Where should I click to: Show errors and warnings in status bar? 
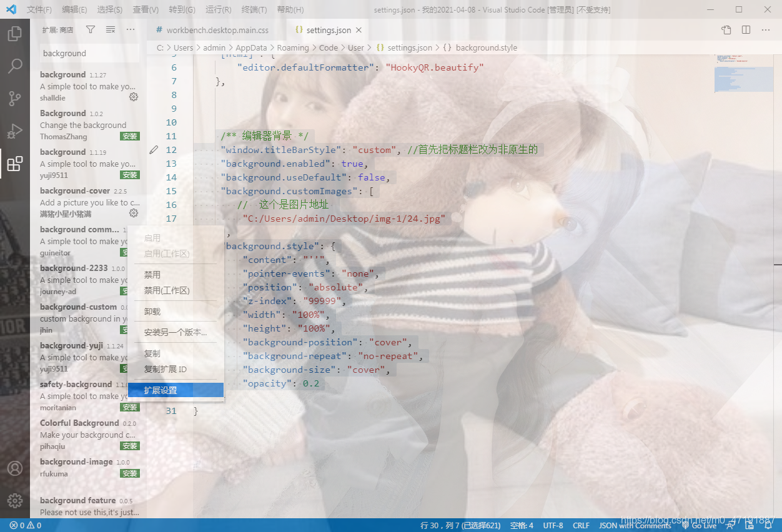(x=25, y=525)
